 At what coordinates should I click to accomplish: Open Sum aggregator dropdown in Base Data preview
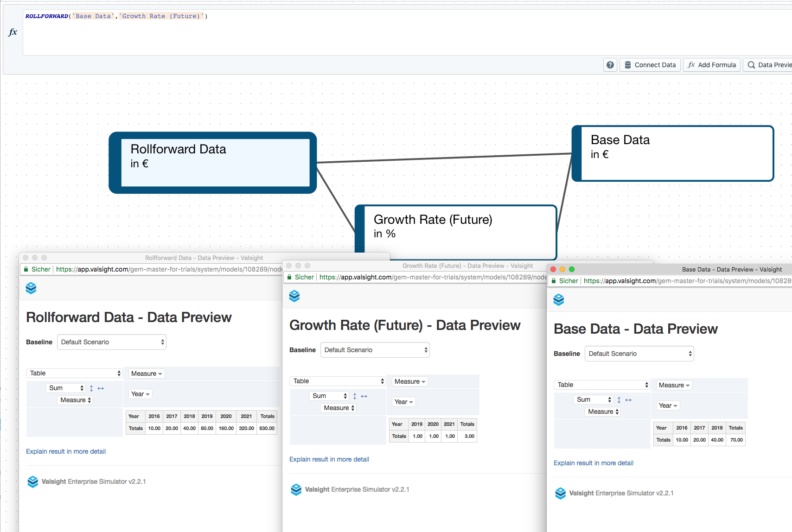(593, 399)
